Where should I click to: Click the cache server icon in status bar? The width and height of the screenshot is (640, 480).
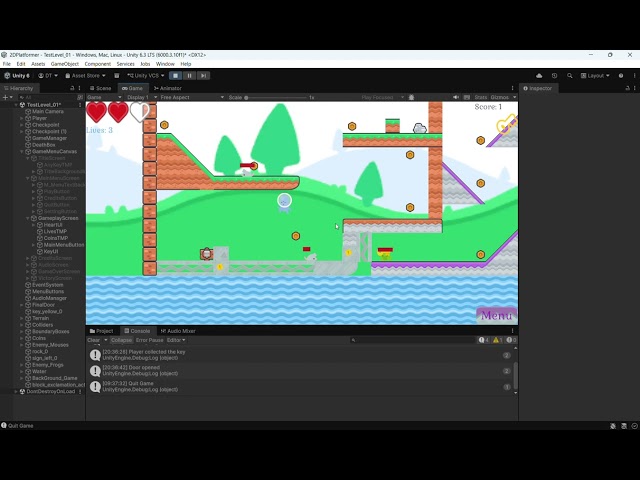coord(624,426)
